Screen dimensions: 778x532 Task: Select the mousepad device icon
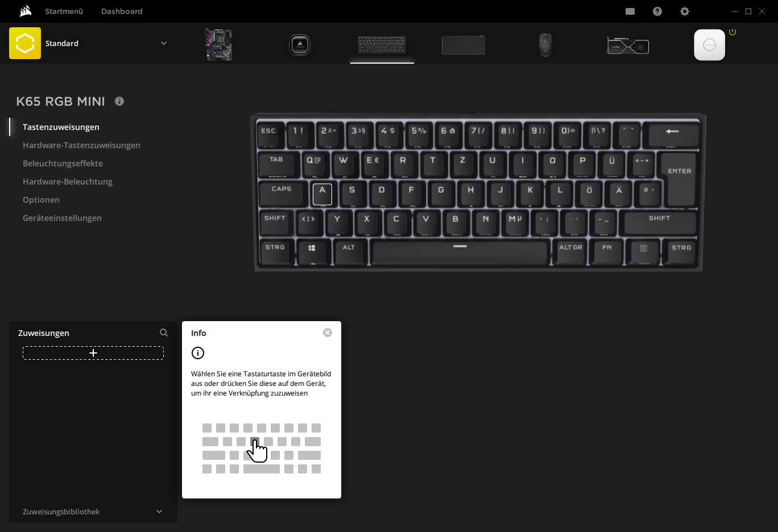(x=463, y=45)
